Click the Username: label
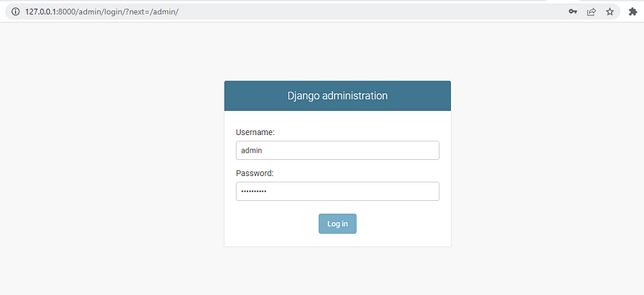 [x=255, y=132]
